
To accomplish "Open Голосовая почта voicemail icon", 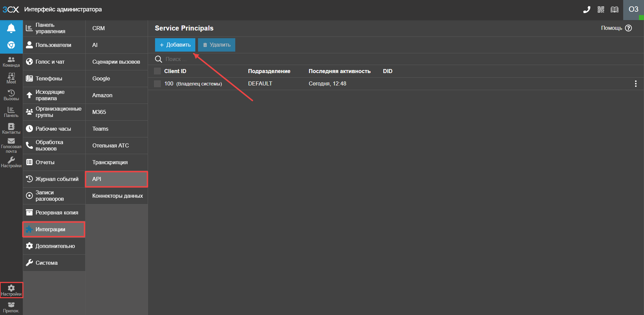I will pos(11,145).
